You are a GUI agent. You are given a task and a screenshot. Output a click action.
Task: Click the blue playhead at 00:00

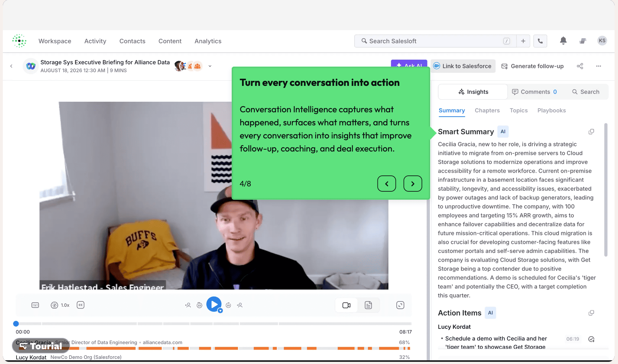[x=16, y=324]
